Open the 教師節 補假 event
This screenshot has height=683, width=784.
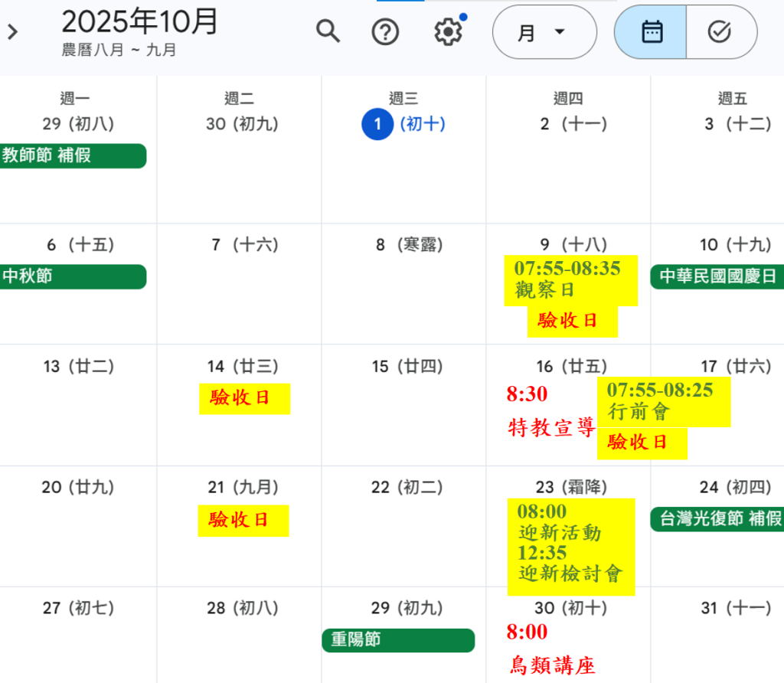pos(73,155)
